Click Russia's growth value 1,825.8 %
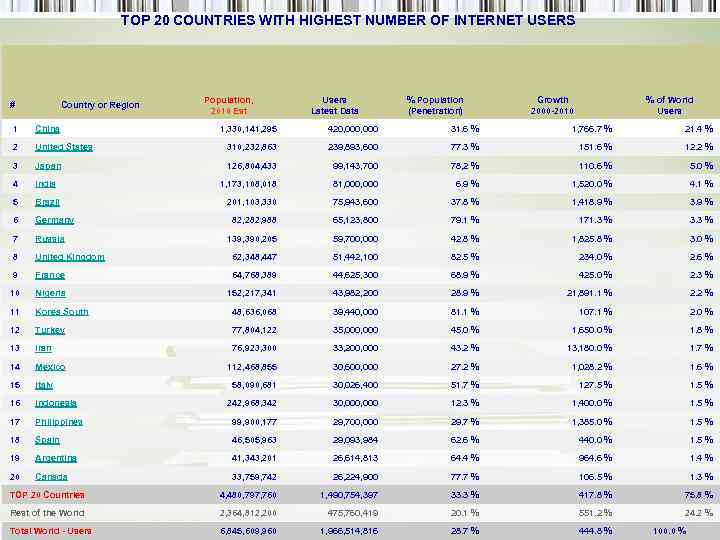The height and width of the screenshot is (540, 720). coord(592,239)
